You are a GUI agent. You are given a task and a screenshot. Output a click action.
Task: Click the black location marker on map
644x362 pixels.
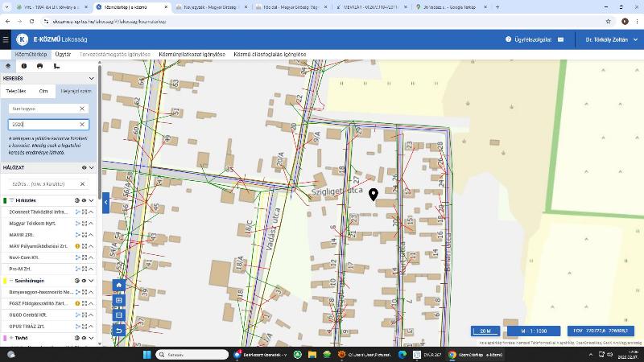[x=374, y=194]
